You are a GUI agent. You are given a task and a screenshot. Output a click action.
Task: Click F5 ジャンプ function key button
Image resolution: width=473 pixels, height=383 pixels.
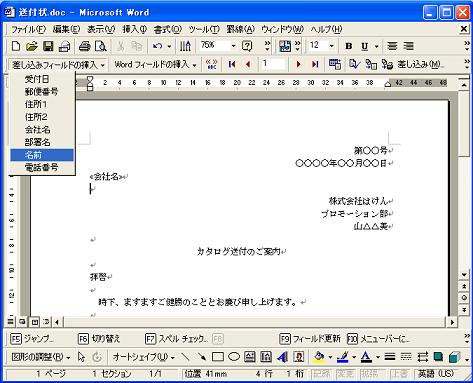pyautogui.click(x=32, y=339)
